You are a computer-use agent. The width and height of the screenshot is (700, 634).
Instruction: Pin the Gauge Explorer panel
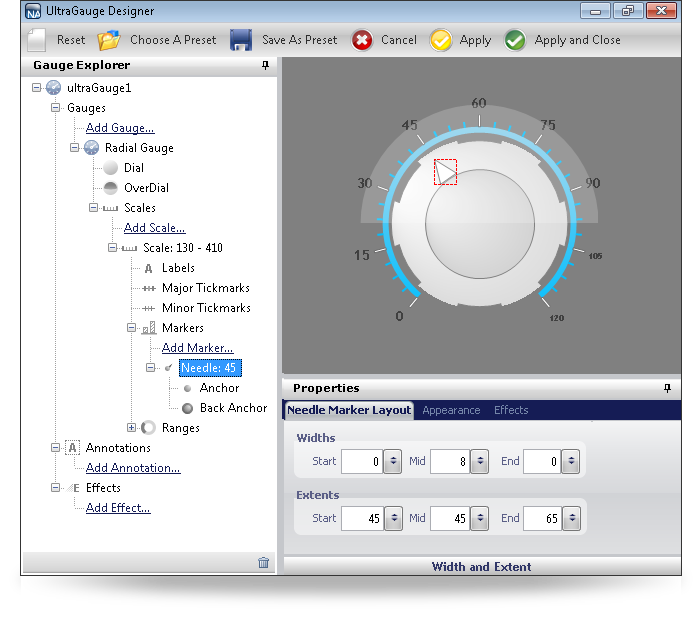pos(266,66)
